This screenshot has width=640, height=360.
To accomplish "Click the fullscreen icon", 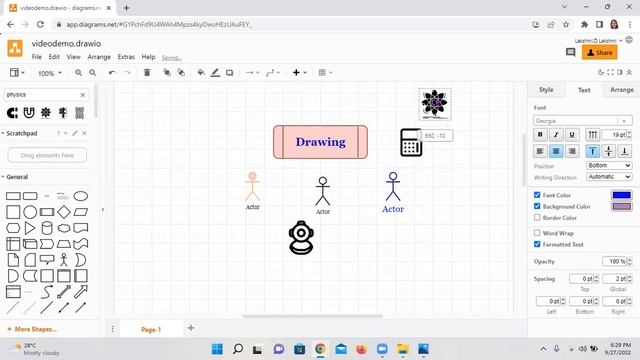I will pyautogui.click(x=610, y=72).
